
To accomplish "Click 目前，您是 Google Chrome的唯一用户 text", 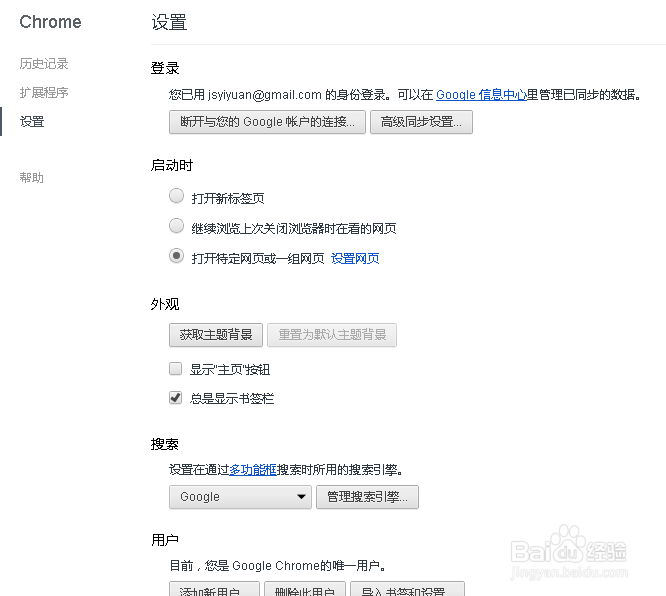I will 278,565.
